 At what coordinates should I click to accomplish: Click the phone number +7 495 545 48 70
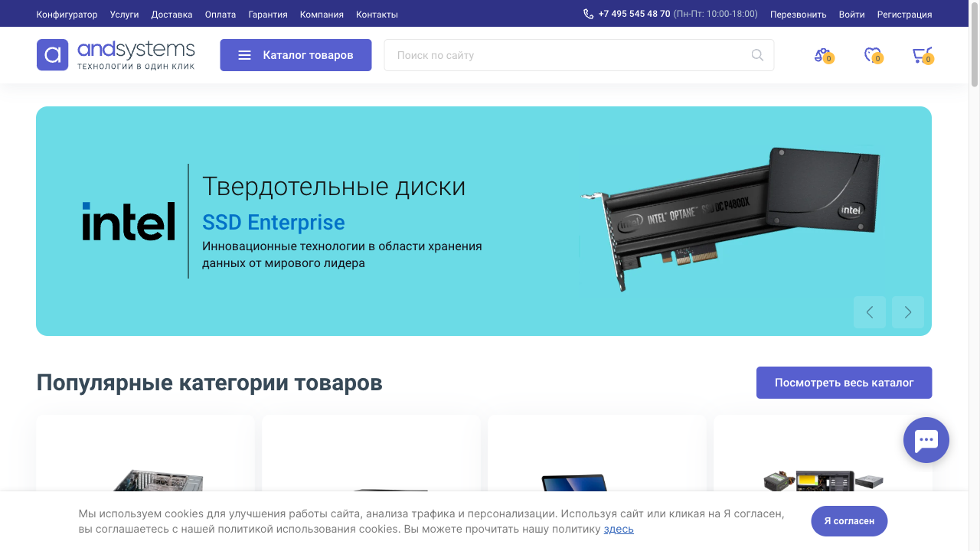pos(634,14)
